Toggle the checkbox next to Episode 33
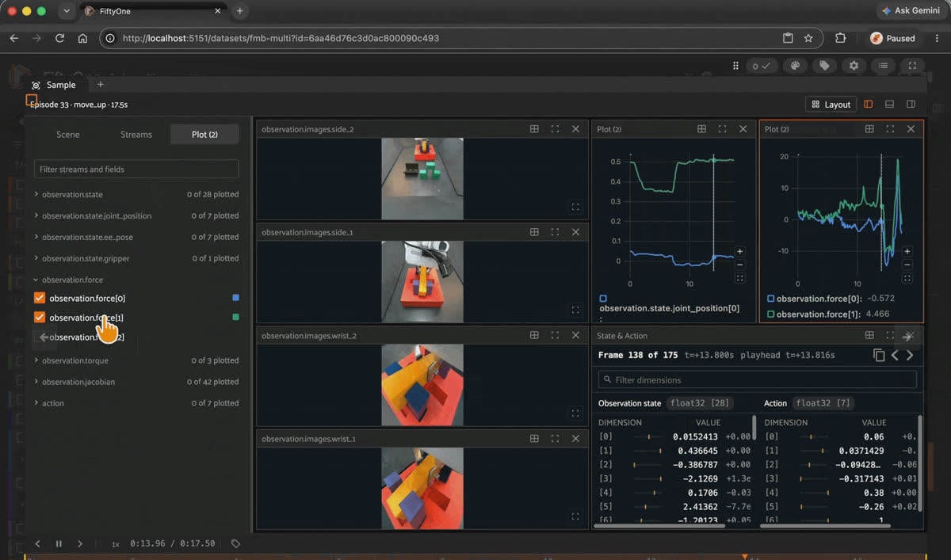Viewport: 951px width, 560px height. tap(32, 101)
